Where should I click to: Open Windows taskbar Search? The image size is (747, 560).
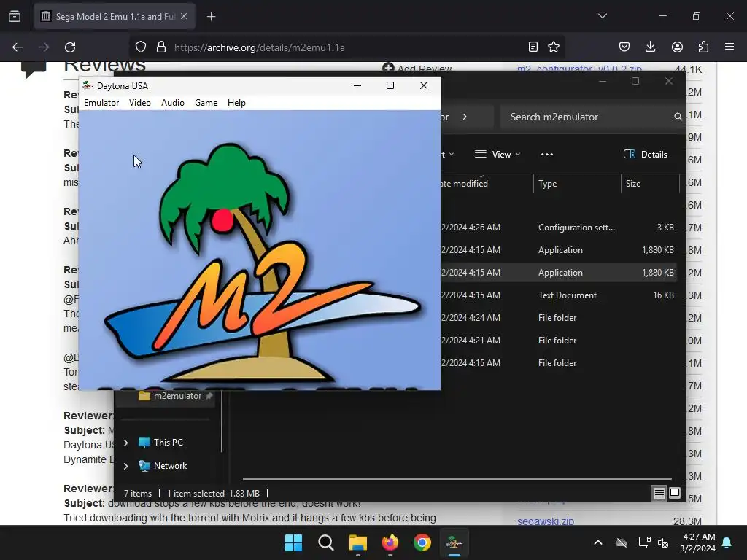click(326, 542)
